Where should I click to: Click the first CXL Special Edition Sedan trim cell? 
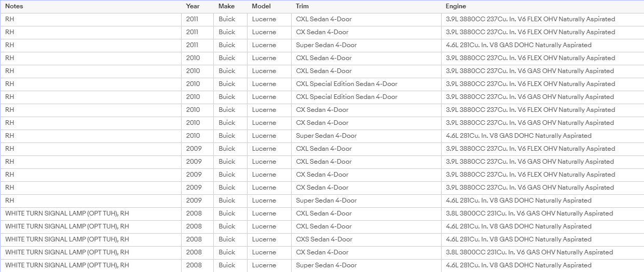[366, 84]
